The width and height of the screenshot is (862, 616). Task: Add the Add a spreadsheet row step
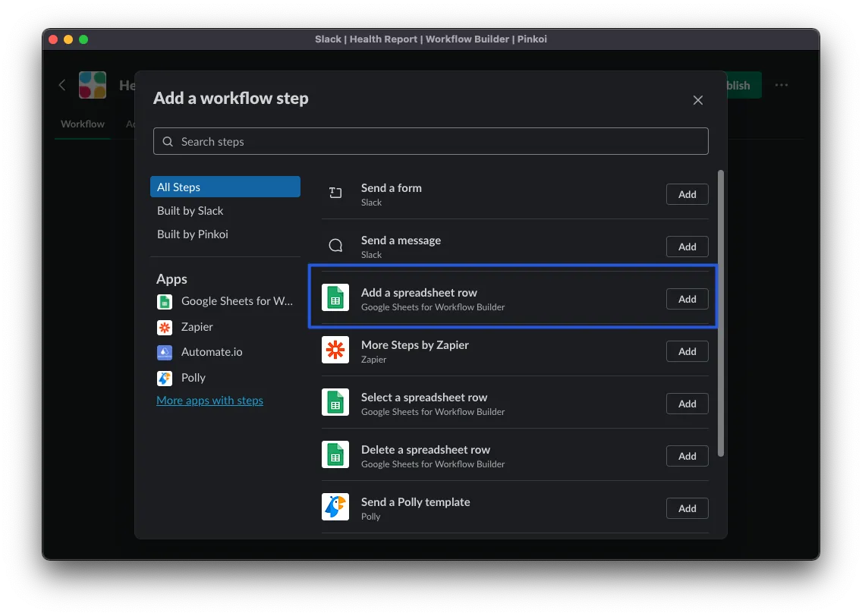pyautogui.click(x=687, y=299)
